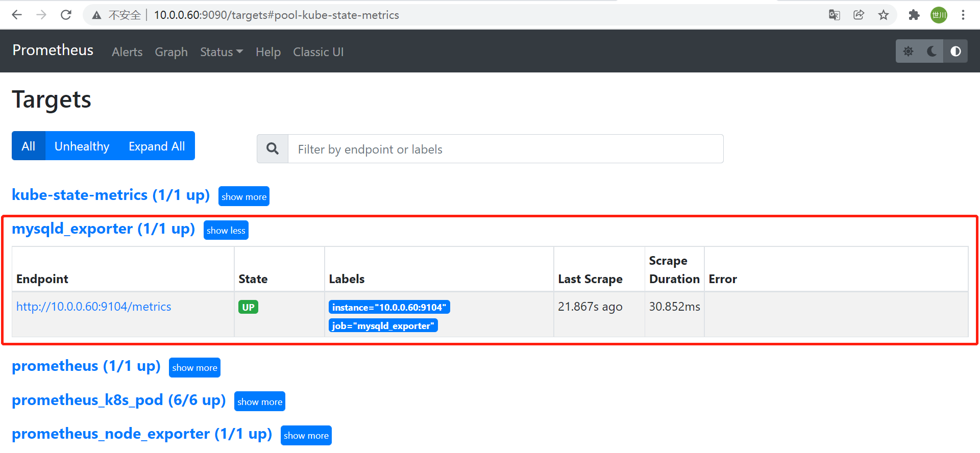This screenshot has width=980, height=453.
Task: Bookmark this page with star icon
Action: (x=884, y=15)
